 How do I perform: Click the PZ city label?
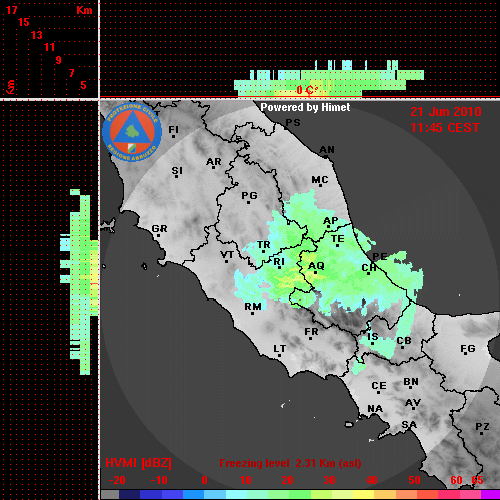click(482, 427)
